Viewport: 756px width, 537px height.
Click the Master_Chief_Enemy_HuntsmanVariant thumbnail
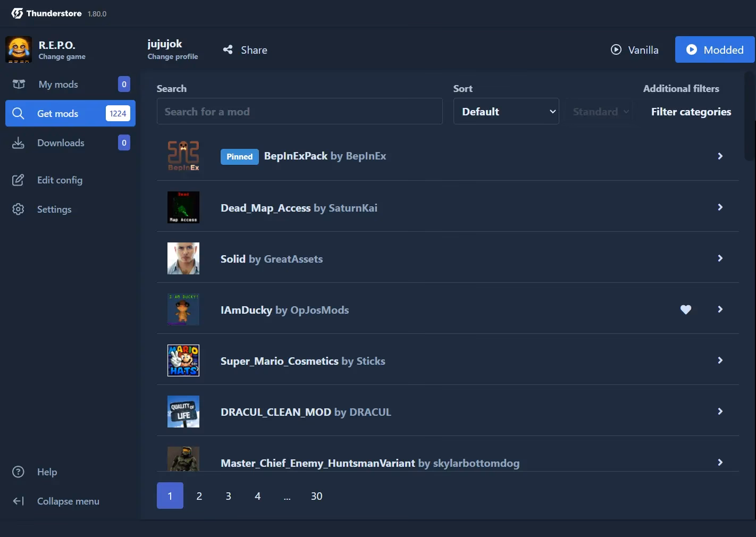183,459
